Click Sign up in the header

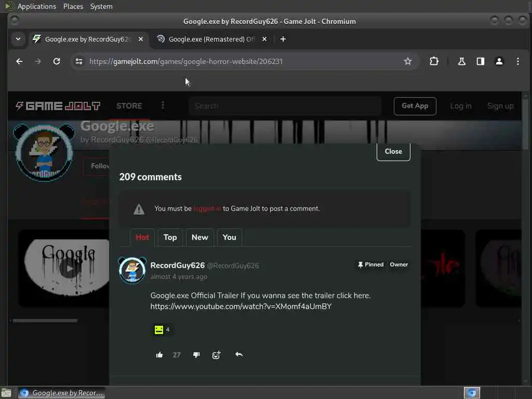point(500,106)
